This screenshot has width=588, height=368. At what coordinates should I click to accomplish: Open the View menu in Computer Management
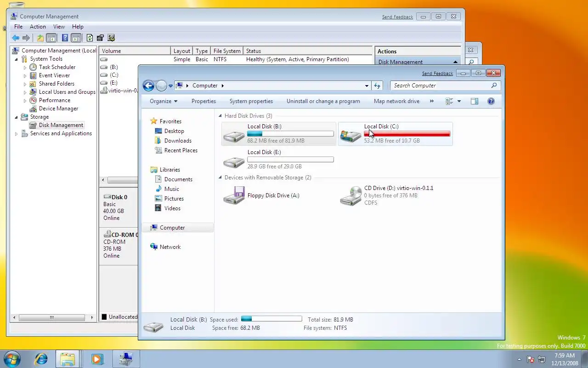pos(59,27)
